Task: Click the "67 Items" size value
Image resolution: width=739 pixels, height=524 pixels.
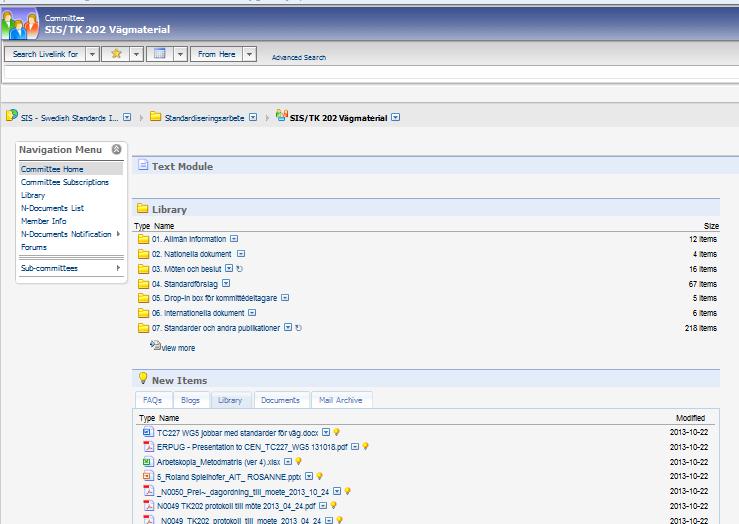Action: [703, 284]
